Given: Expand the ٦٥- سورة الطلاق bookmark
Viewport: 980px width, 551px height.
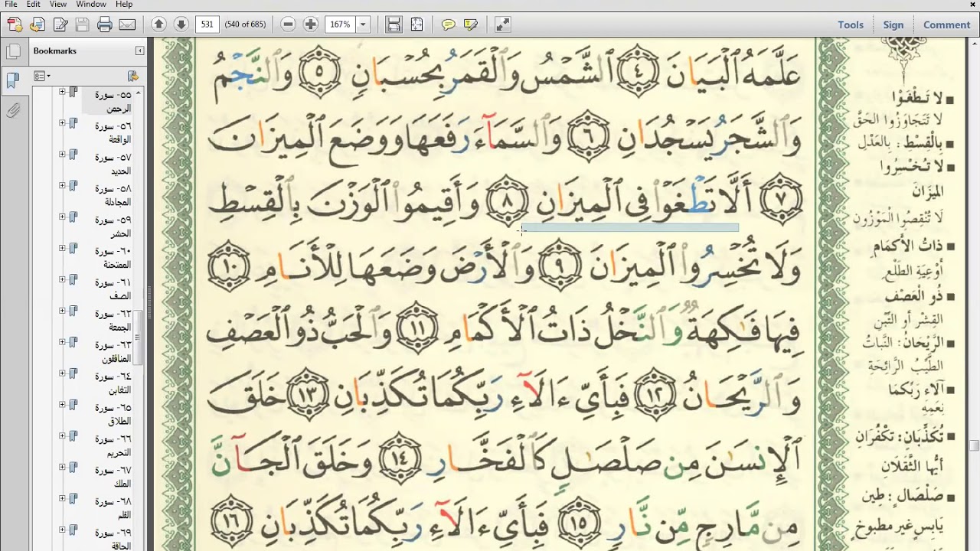Looking at the screenshot, I should point(62,405).
